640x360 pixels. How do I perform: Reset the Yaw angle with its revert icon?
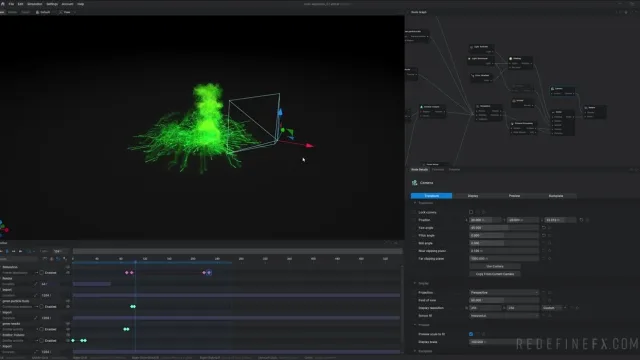544,228
